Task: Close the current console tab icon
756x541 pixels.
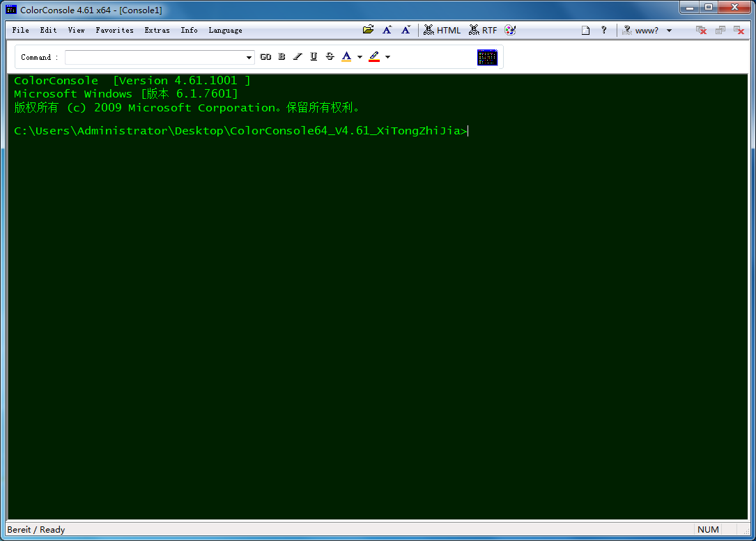Action: (x=739, y=31)
